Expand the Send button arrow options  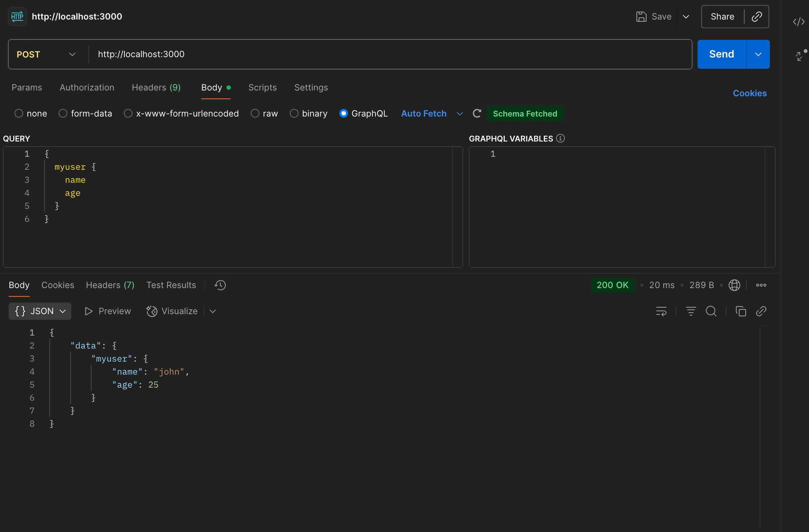tap(758, 54)
